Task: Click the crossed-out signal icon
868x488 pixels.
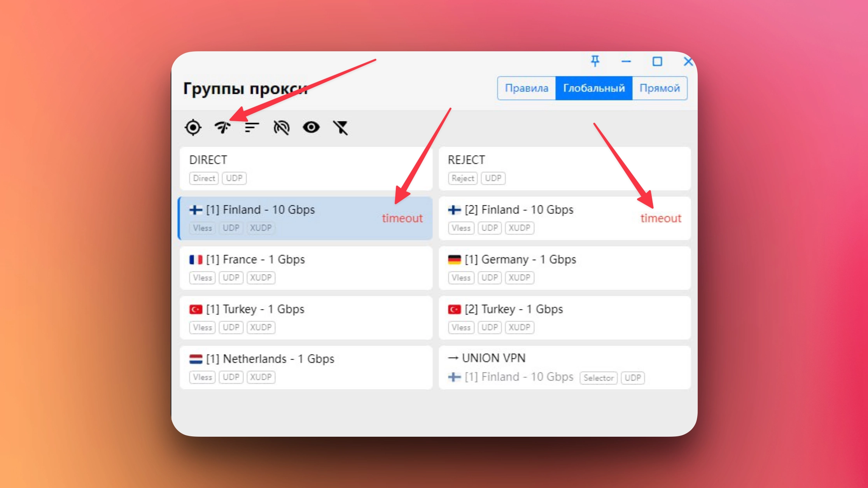Action: click(x=281, y=127)
